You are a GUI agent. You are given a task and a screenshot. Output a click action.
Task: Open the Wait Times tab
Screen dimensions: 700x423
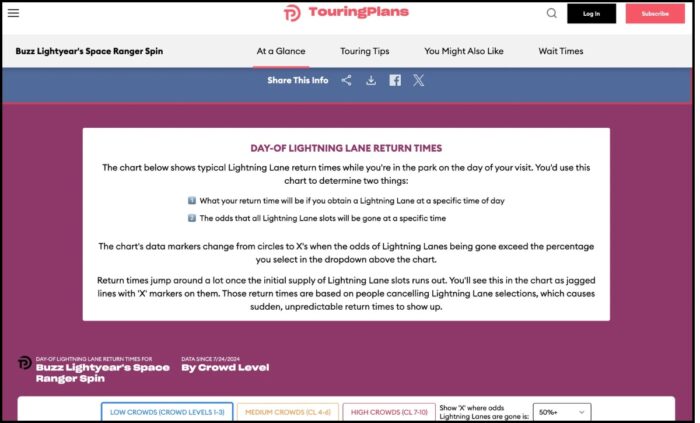pos(561,51)
